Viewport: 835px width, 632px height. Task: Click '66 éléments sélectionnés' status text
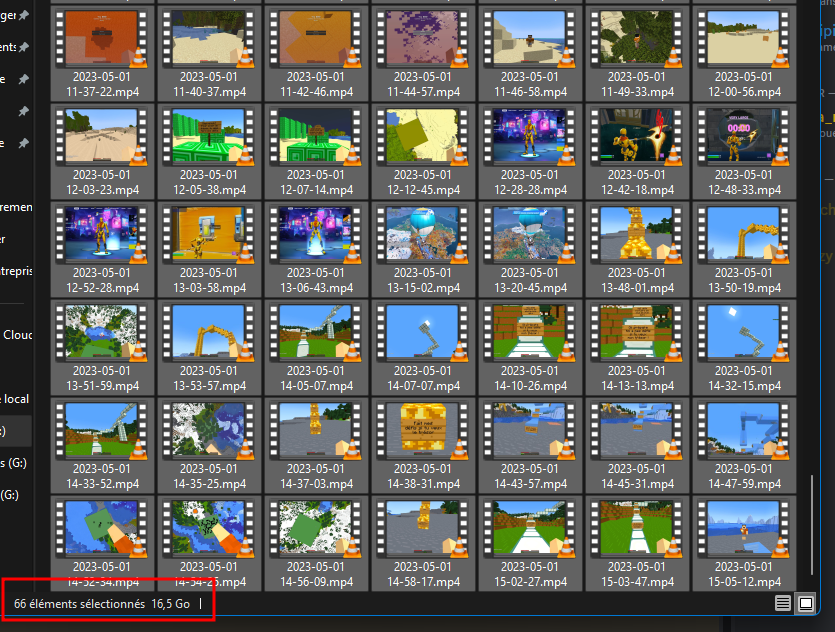(x=79, y=604)
